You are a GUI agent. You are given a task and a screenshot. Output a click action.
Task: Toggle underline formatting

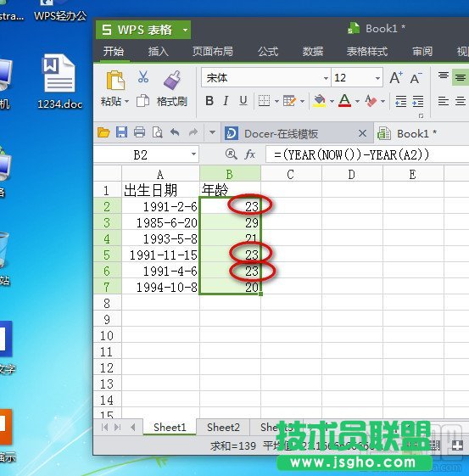(243, 100)
